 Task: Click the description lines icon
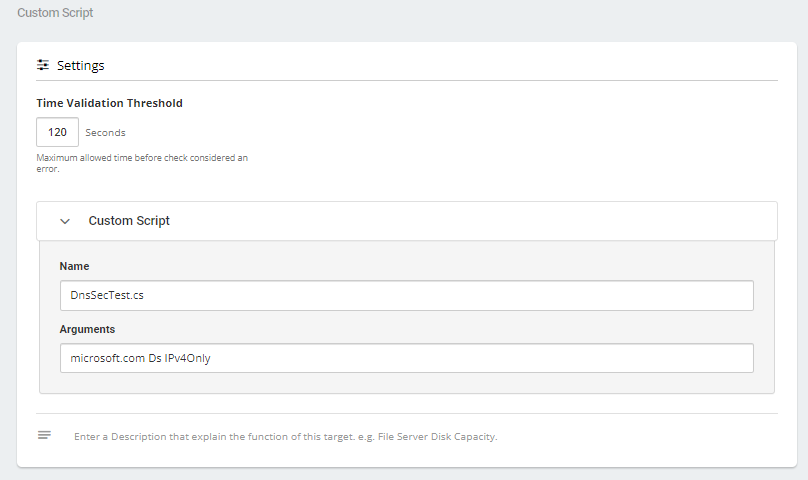(x=44, y=435)
